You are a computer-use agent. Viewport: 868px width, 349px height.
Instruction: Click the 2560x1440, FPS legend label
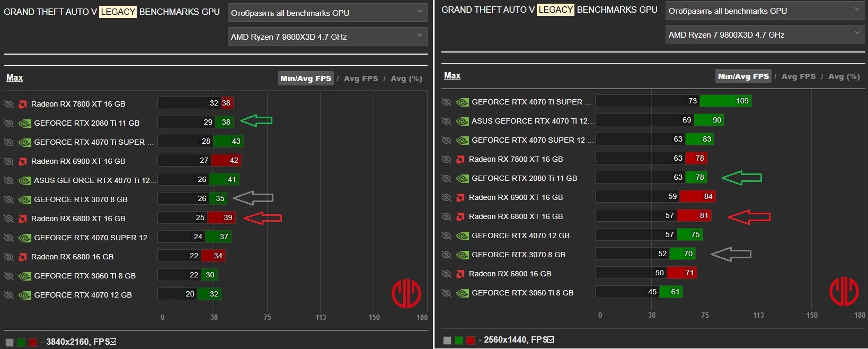coord(515,339)
